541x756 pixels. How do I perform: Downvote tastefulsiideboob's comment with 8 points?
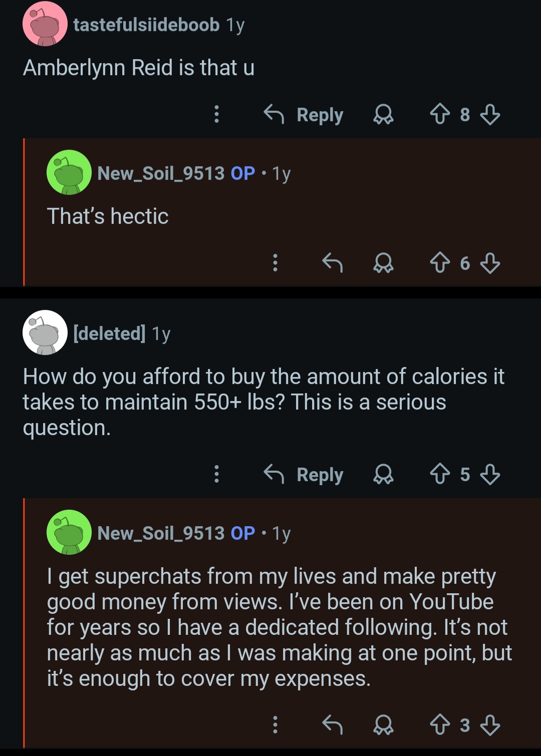point(490,114)
